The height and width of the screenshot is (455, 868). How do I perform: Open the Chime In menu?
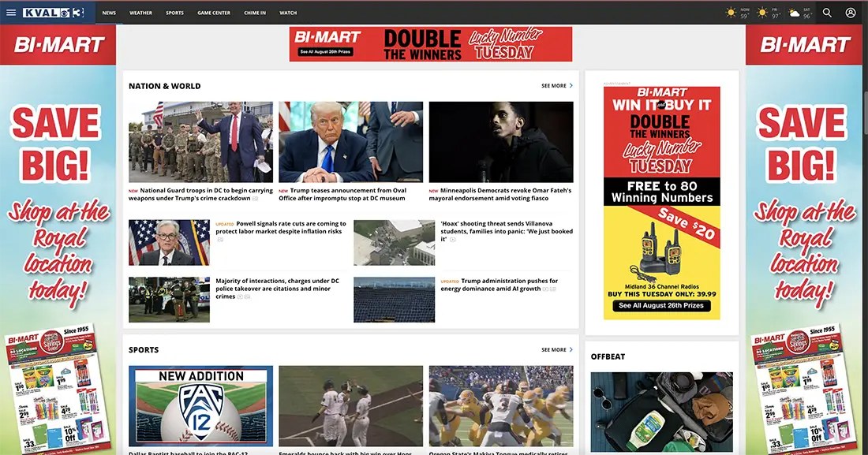(x=255, y=13)
